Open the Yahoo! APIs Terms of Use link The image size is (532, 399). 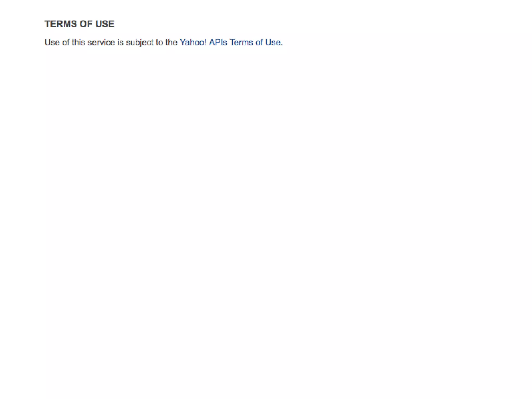(230, 42)
